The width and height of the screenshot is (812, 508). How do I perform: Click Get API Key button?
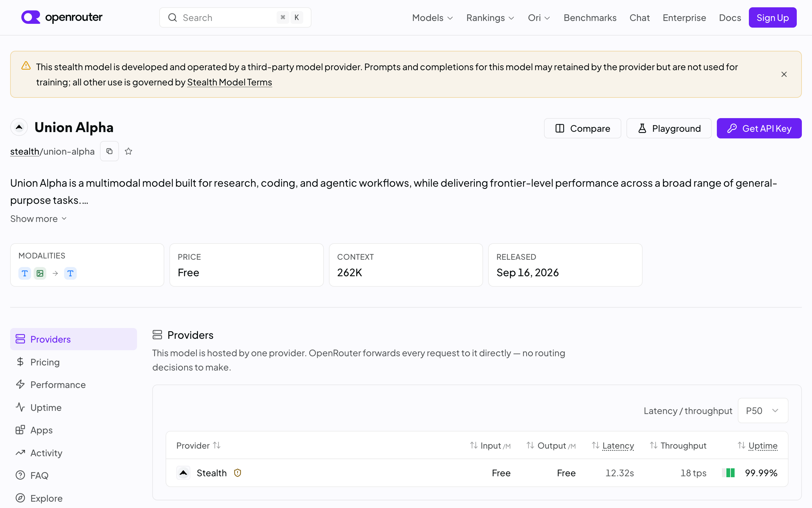pos(759,128)
